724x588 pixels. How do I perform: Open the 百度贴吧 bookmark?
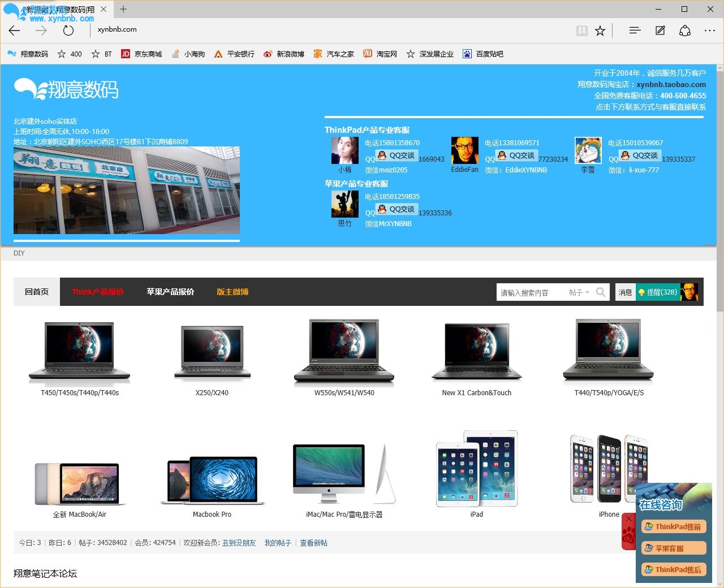(483, 54)
